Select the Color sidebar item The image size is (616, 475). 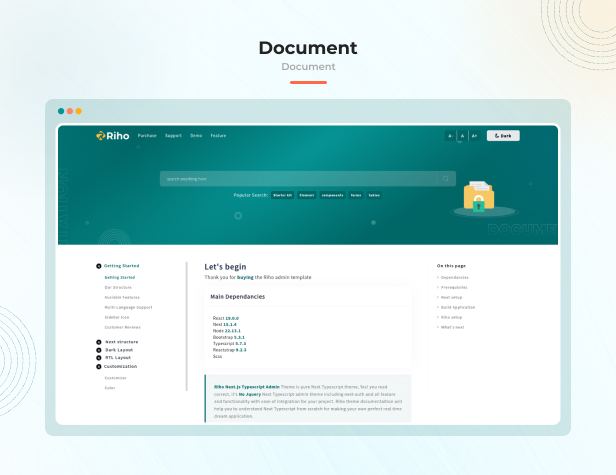(x=110, y=388)
